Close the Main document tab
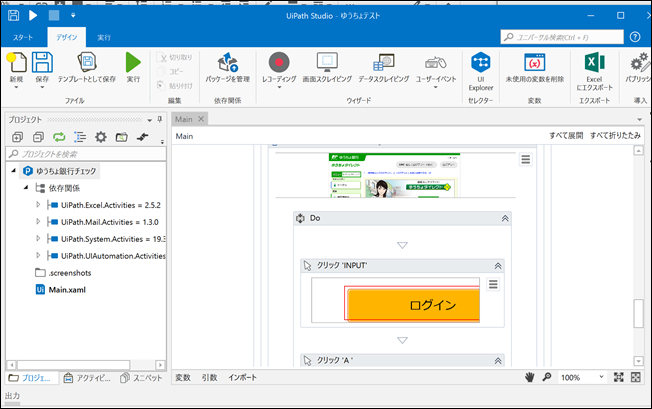Image resolution: width=652 pixels, height=409 pixels. pos(201,119)
